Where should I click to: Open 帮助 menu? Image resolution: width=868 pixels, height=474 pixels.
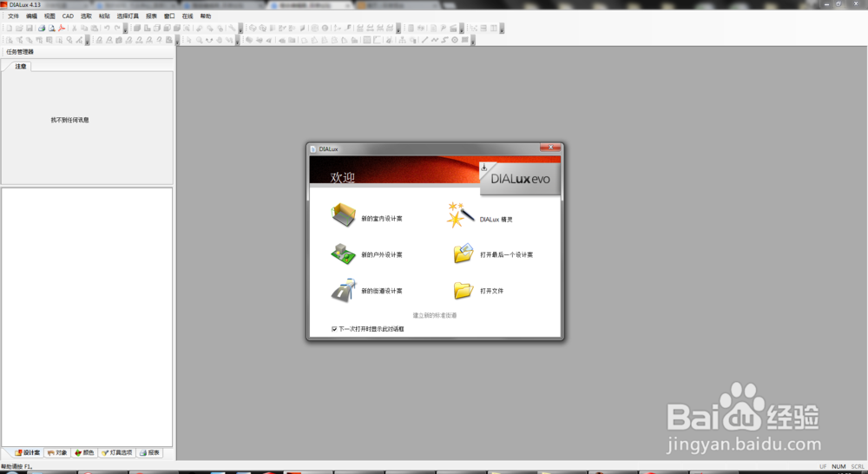(206, 16)
